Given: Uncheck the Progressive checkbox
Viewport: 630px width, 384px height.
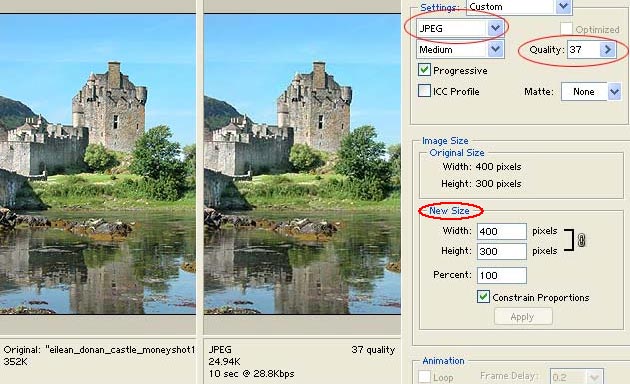Looking at the screenshot, I should point(424,70).
